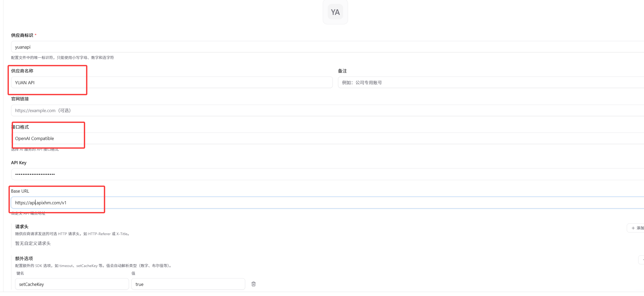
Task: Click the 官网链接 label
Action: [20, 99]
